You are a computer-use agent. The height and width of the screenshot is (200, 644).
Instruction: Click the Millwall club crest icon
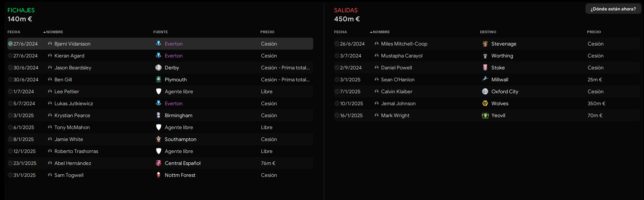485,79
